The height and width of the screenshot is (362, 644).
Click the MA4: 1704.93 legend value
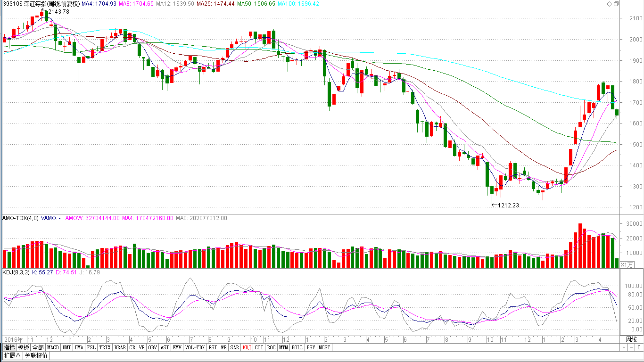point(98,4)
